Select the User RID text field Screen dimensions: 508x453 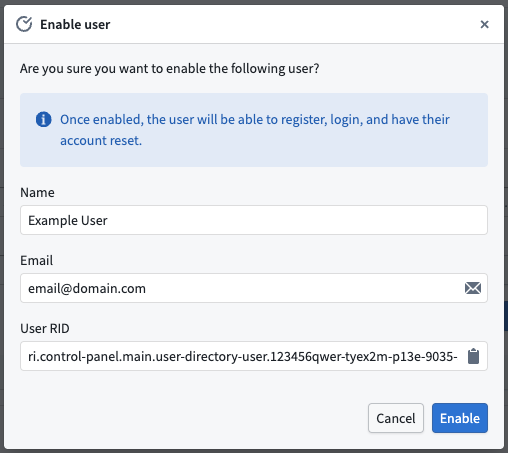pos(254,356)
